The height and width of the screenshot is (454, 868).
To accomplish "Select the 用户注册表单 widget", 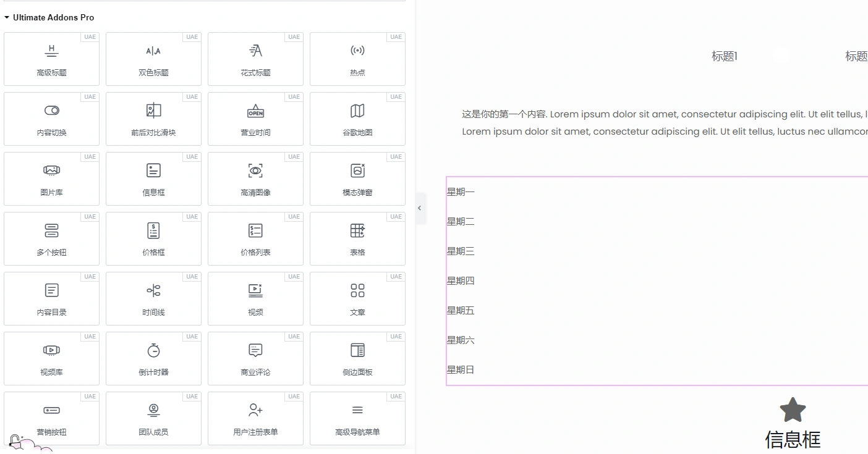I will coord(255,418).
